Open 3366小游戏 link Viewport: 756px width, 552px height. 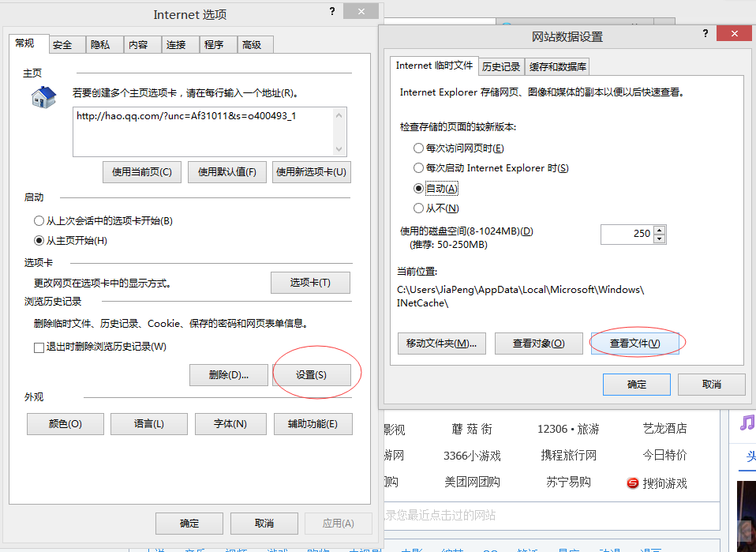472,456
